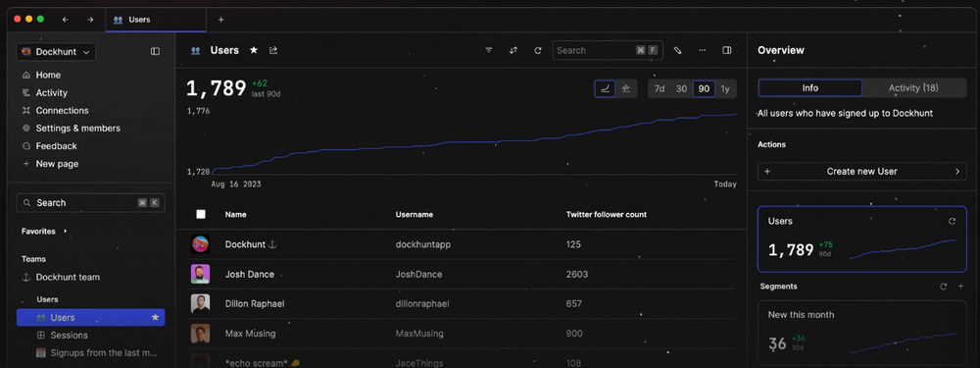Select the Users window tab
Screen dimensions: 980x368
[x=156, y=20]
